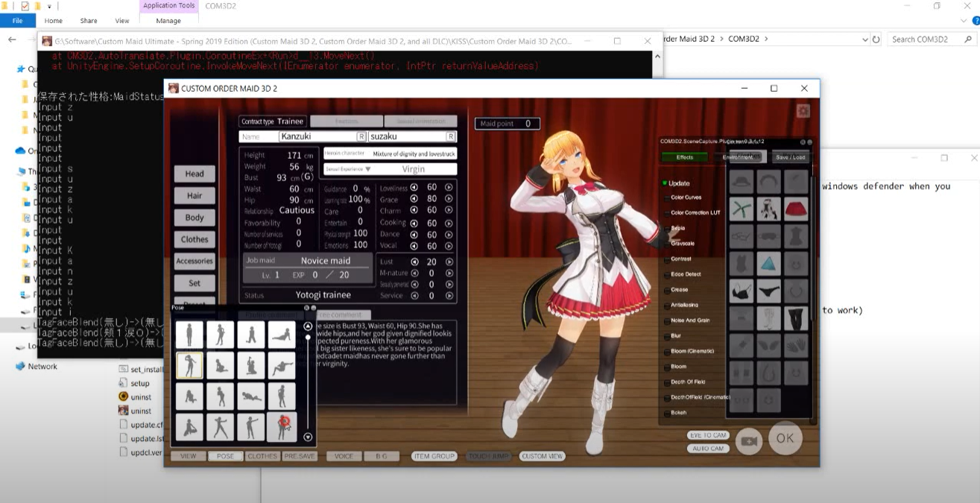Image resolution: width=980 pixels, height=503 pixels.
Task: Pick the lying face-down pose thumbnail
Action: click(251, 396)
